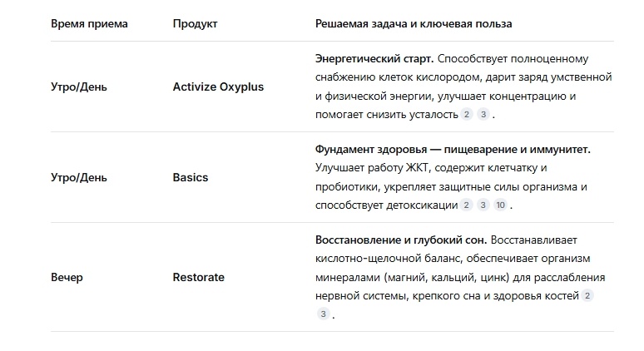644x351 pixels.
Task: Click the 'Вечер' time cell
Action: (x=67, y=278)
